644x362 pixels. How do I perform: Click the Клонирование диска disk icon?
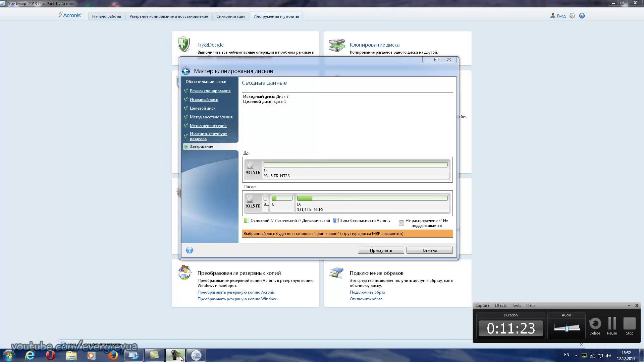(336, 45)
